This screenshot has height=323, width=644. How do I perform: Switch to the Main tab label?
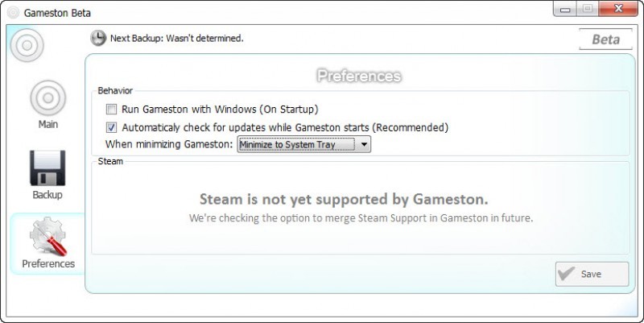click(48, 124)
